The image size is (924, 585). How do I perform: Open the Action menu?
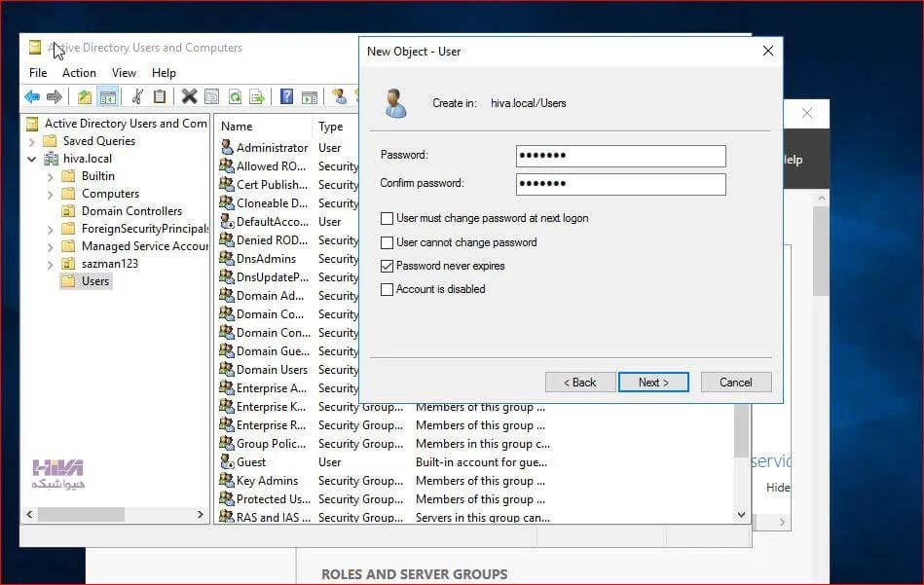79,72
